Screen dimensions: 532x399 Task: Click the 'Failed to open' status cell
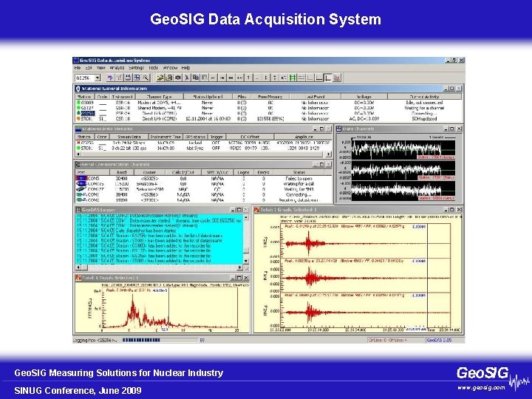point(299,179)
